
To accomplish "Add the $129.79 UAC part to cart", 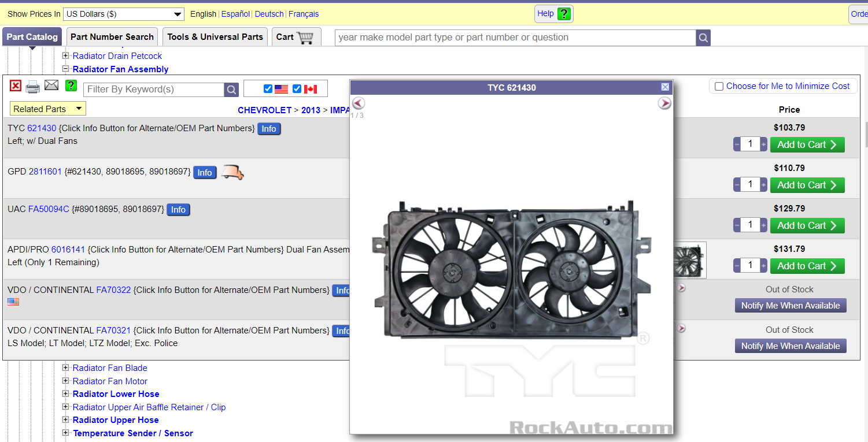I will pyautogui.click(x=807, y=225).
